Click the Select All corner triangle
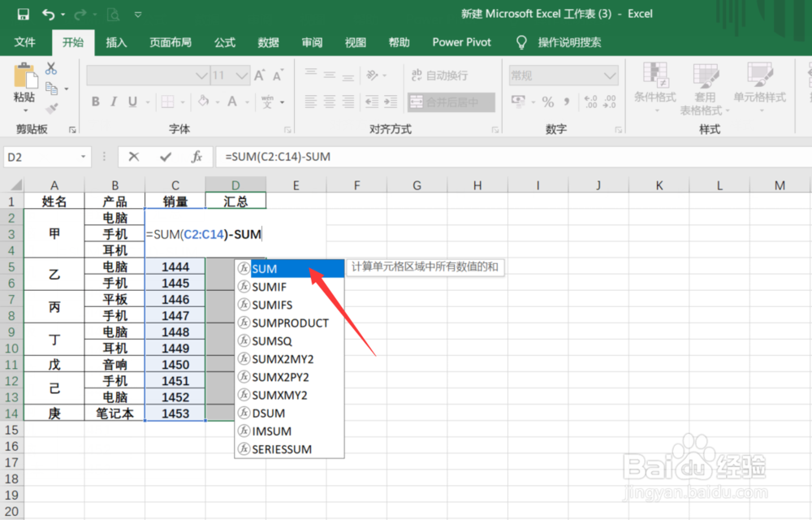This screenshot has width=812, height=520. pyautogui.click(x=16, y=184)
